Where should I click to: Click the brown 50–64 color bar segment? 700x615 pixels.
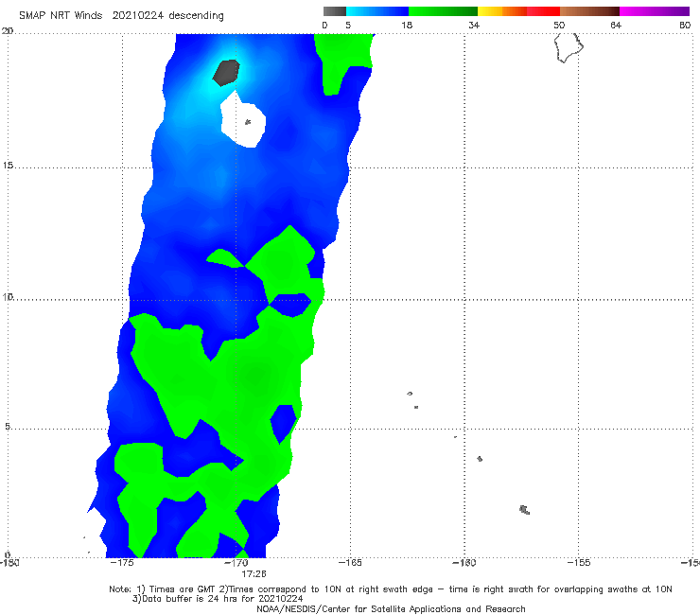pyautogui.click(x=589, y=11)
